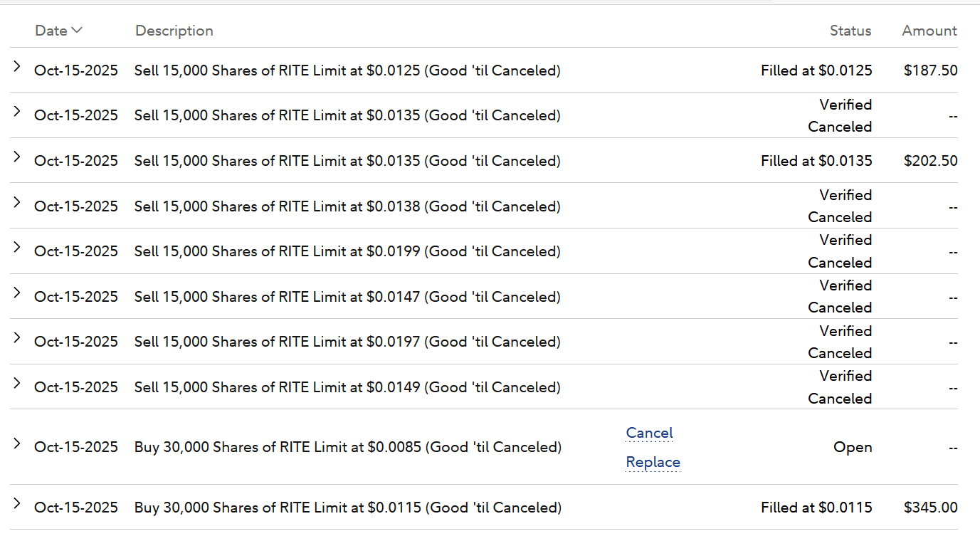Click the Status column header

tap(850, 31)
